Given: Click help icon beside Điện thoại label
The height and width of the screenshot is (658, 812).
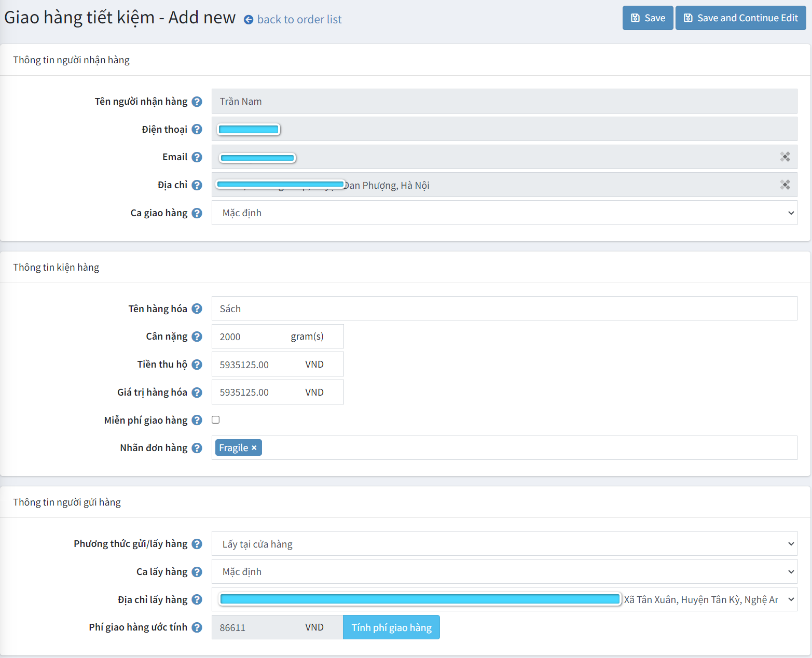Looking at the screenshot, I should point(197,129).
